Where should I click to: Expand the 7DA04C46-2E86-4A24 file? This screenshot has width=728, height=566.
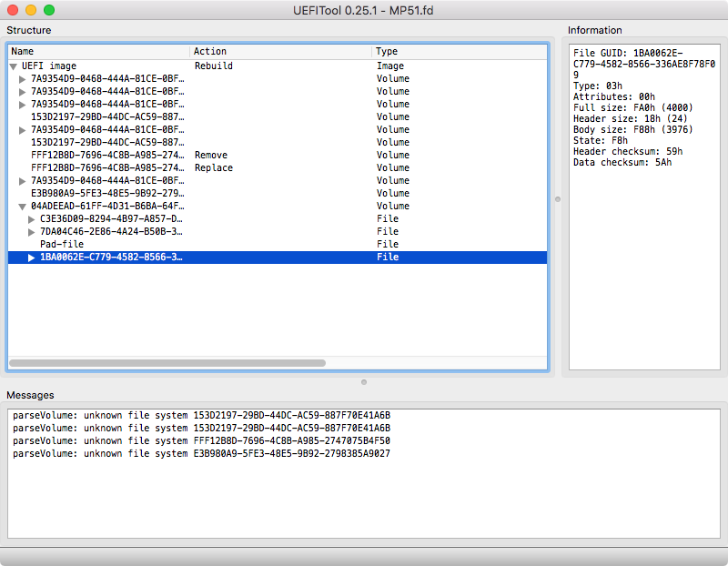[31, 232]
